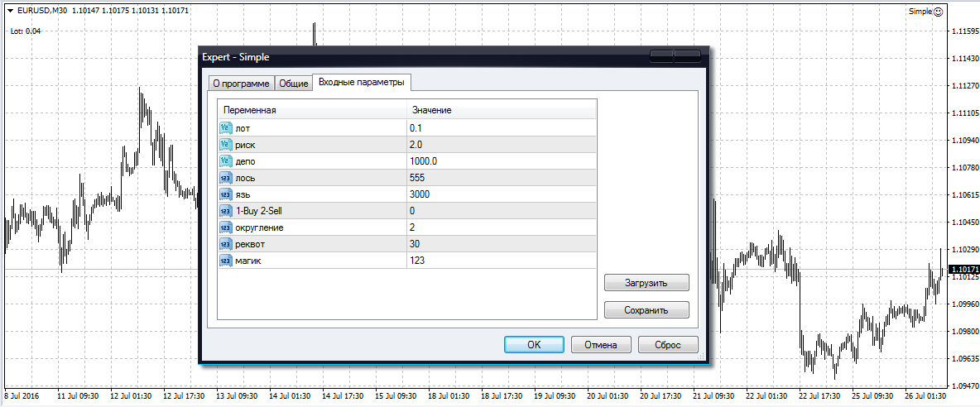The width and height of the screenshot is (980, 407).
Task: Switch to the Общие tab
Action: 293,84
